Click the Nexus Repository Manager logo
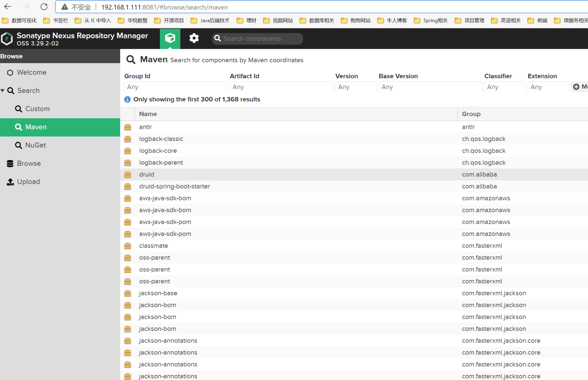The height and width of the screenshot is (380, 588). [7, 39]
